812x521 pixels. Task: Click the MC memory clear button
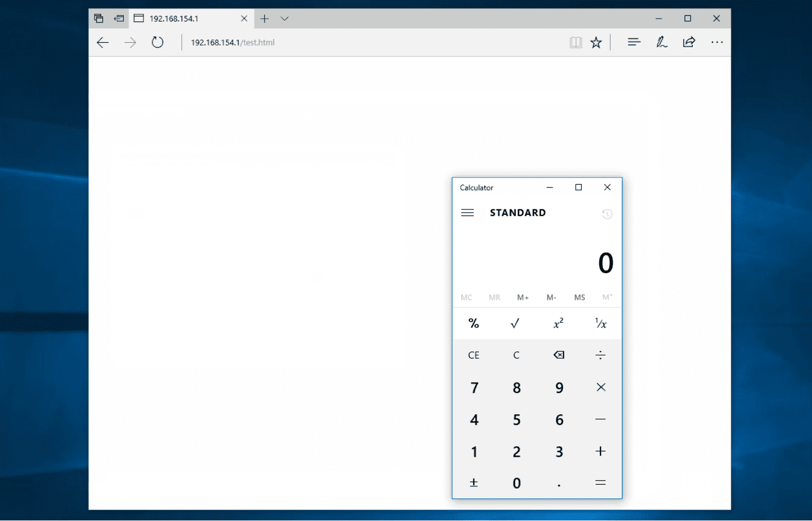click(x=466, y=297)
